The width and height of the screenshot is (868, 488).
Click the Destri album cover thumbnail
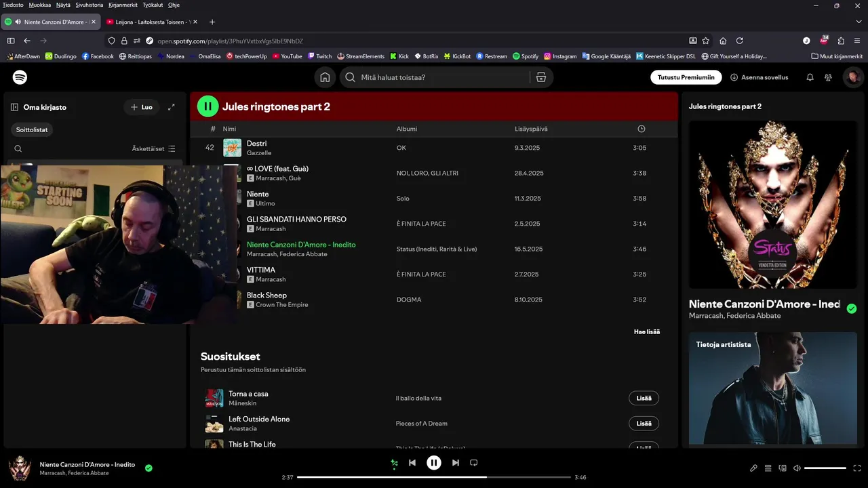pyautogui.click(x=232, y=148)
